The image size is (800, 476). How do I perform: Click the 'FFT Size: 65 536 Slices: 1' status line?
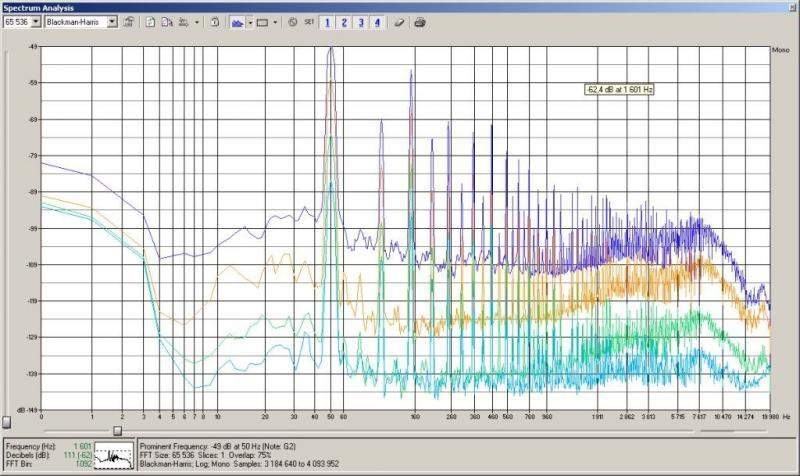[206, 455]
